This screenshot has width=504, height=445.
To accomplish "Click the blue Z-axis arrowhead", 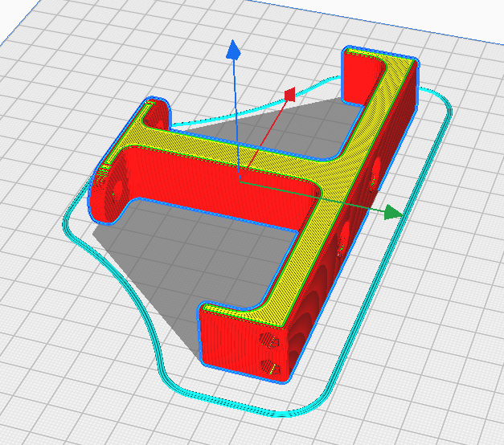I will [234, 51].
